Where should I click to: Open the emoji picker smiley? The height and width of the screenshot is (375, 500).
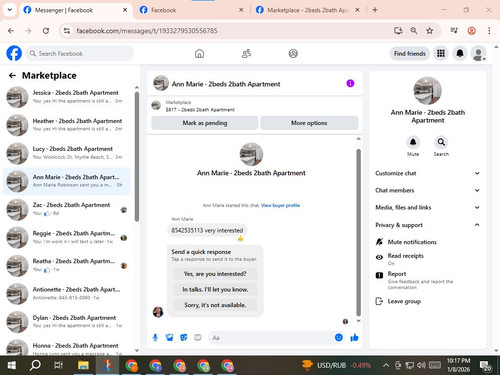pos(339,338)
